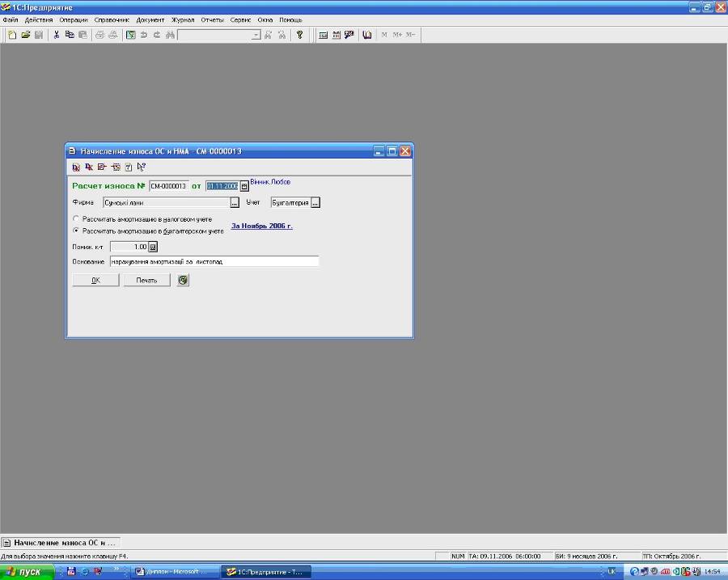Click the Help question mark toolbar icon

click(299, 35)
